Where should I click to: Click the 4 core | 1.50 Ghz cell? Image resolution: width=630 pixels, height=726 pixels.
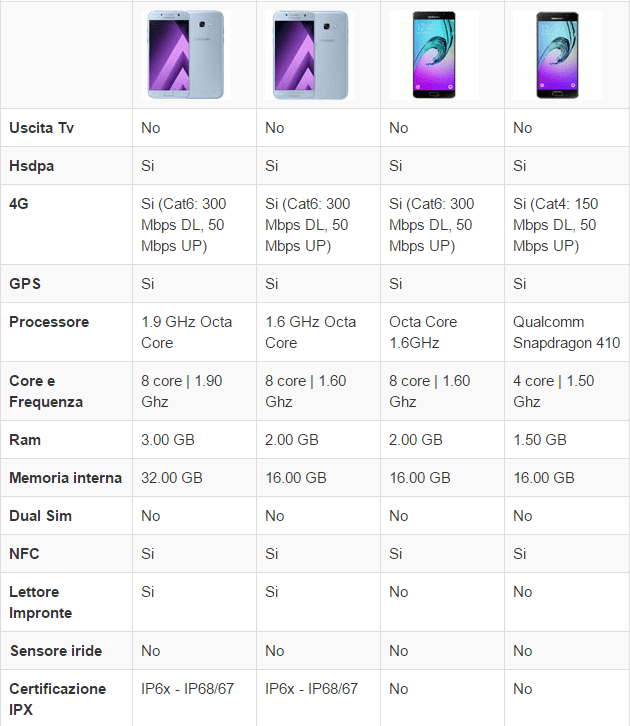point(555,391)
